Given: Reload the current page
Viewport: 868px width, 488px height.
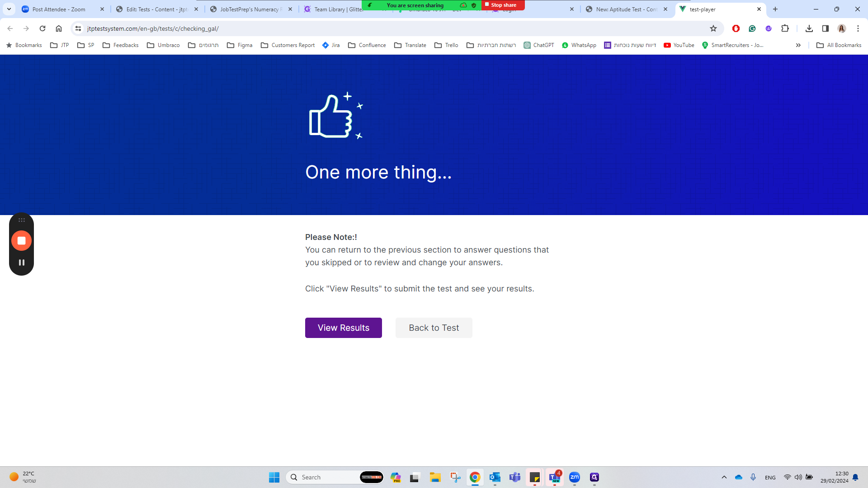Looking at the screenshot, I should coord(42,28).
